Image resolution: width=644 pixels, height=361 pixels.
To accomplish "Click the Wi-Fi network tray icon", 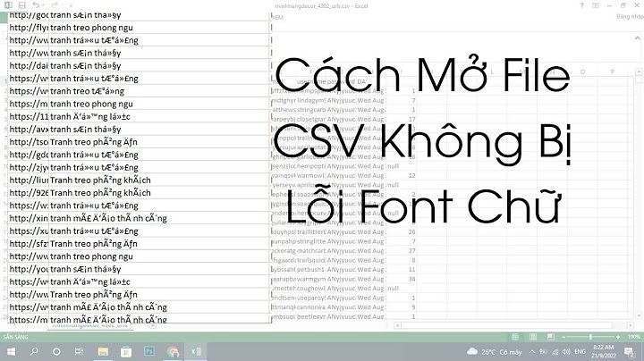I will point(555,352).
